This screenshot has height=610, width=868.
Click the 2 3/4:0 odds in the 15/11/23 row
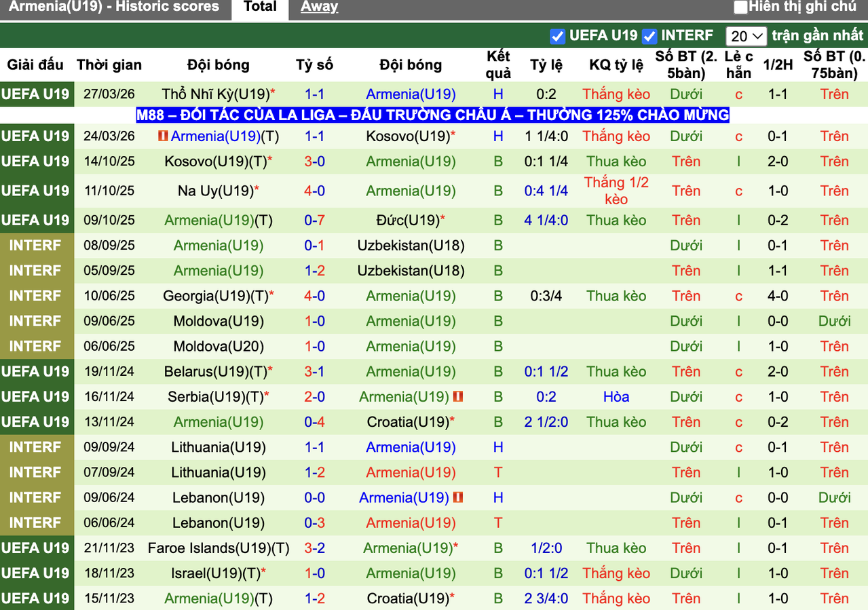point(546,599)
